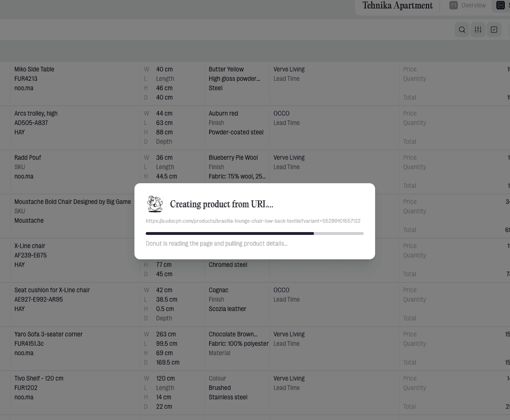The image size is (510, 420).
Task: Toggle the selection checkbox icon in toolbar
Action: click(x=494, y=30)
